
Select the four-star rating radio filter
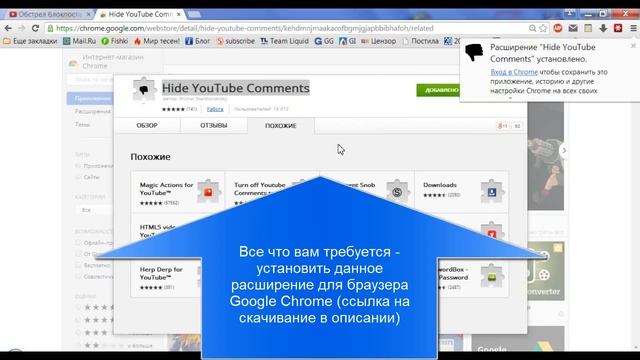[78, 320]
